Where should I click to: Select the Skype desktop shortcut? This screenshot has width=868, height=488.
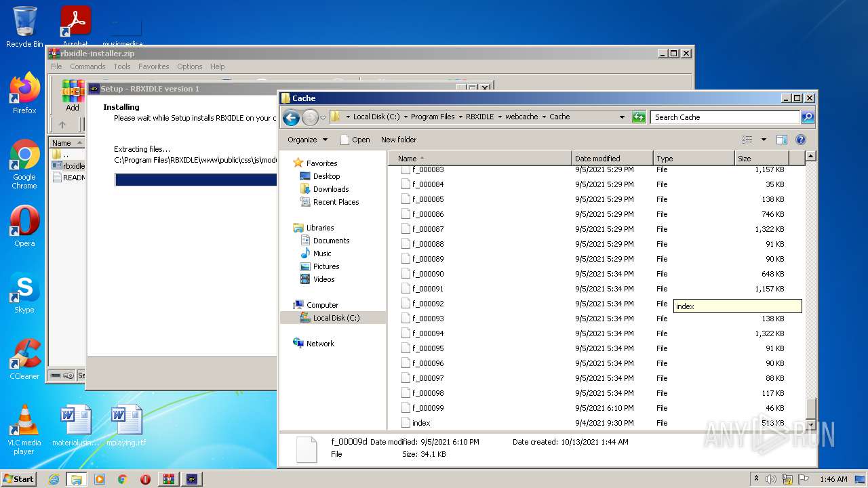(24, 293)
